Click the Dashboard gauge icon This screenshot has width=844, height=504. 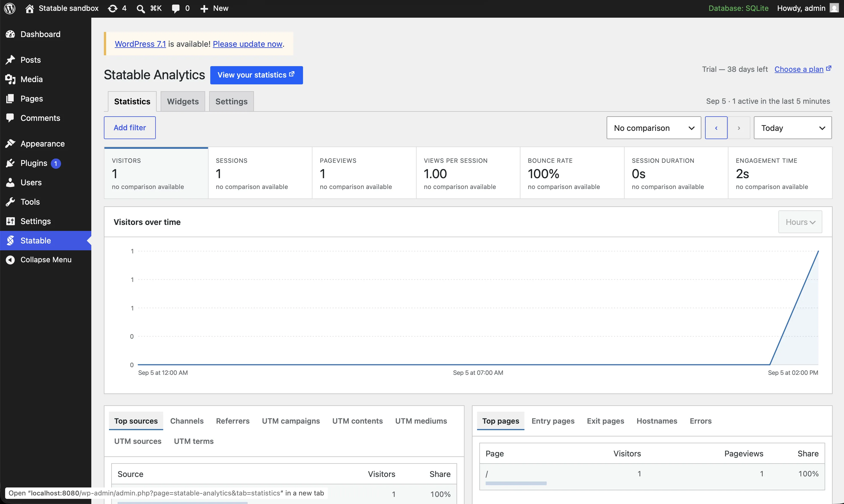(x=10, y=34)
